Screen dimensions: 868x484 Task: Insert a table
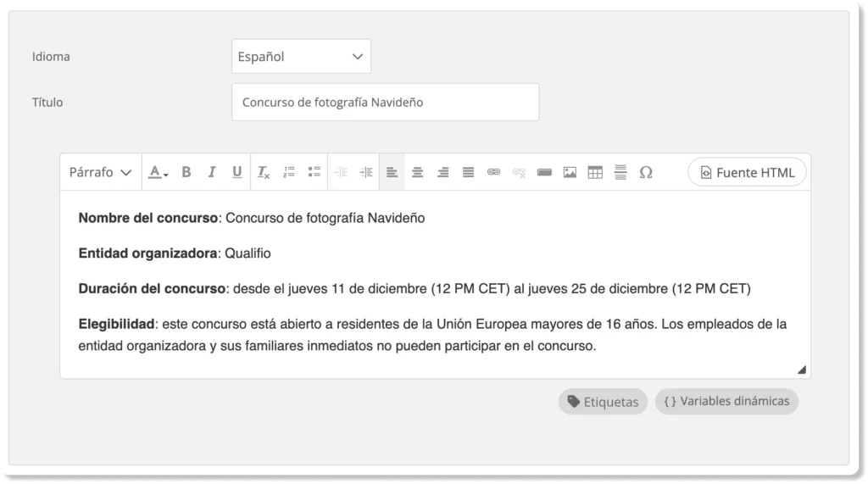click(x=595, y=172)
